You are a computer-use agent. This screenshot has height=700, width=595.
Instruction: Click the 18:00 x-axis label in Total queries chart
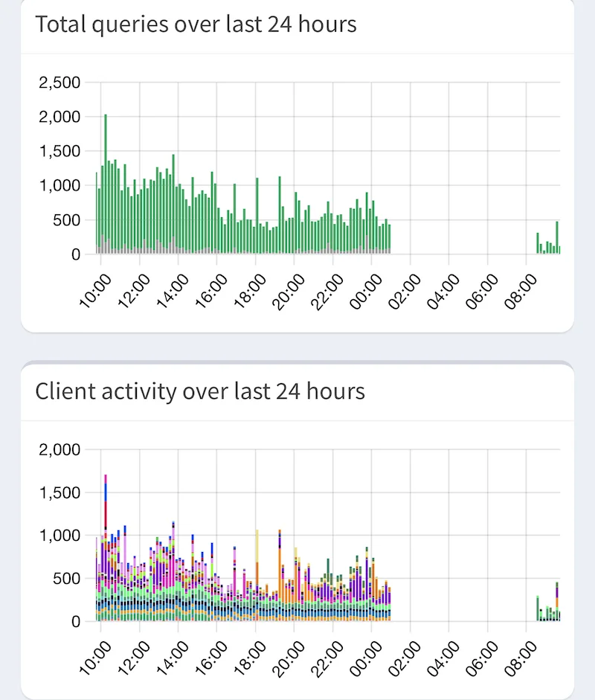click(x=249, y=292)
